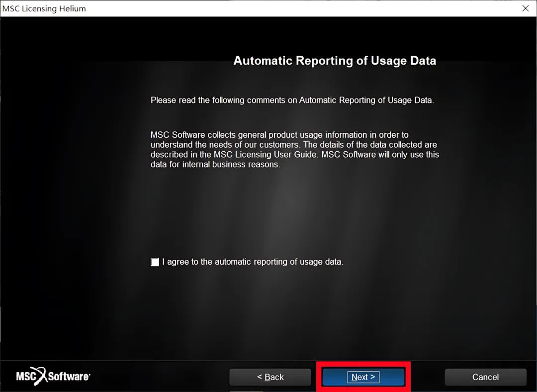Image resolution: width=537 pixels, height=392 pixels.
Task: Close the MSC Licensing Helium window
Action: click(526, 8)
